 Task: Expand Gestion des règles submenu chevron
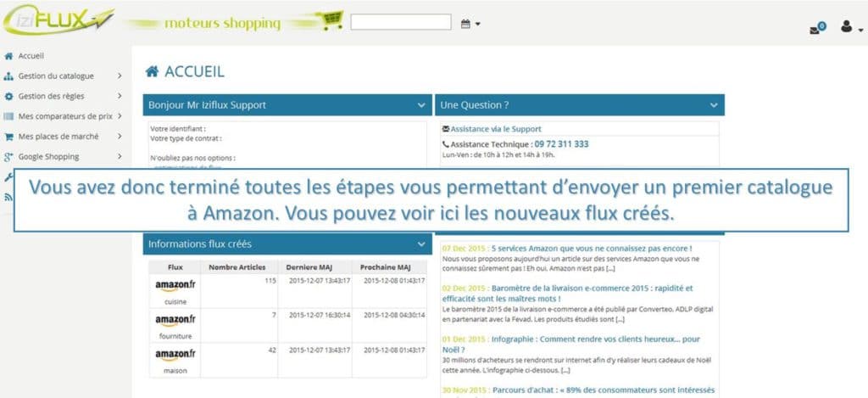(x=120, y=96)
